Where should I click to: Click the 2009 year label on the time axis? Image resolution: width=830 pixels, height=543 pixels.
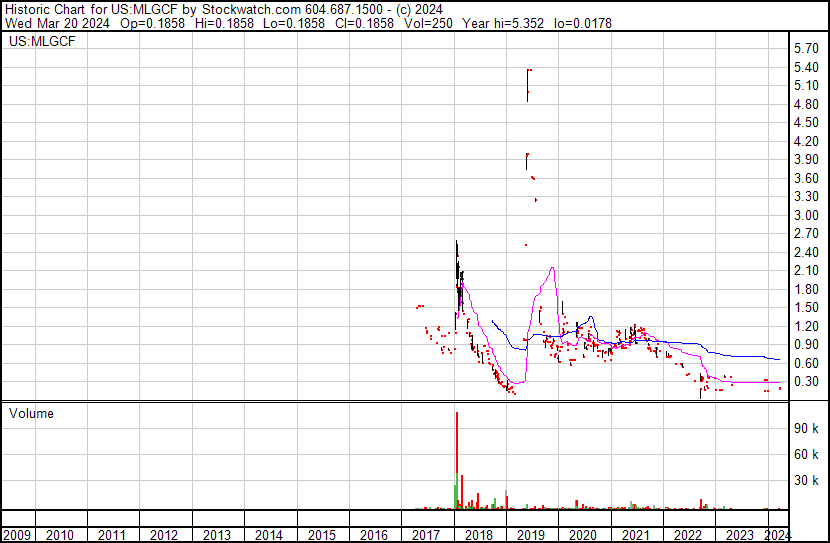[x=17, y=535]
